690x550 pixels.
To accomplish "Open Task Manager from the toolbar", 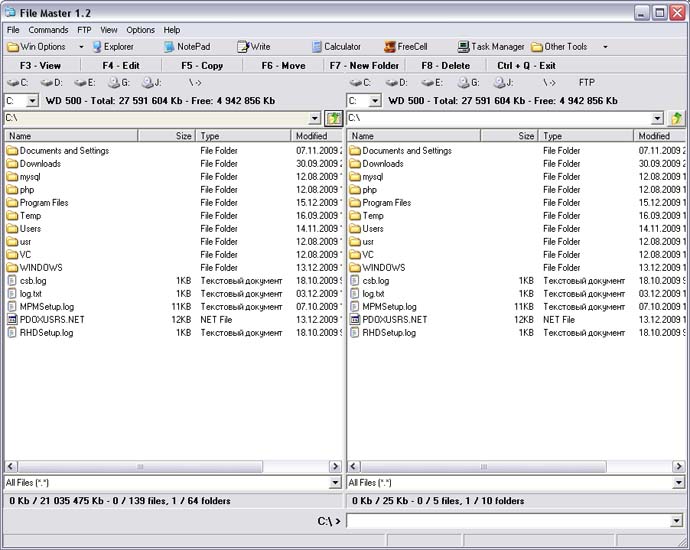I will pyautogui.click(x=491, y=47).
